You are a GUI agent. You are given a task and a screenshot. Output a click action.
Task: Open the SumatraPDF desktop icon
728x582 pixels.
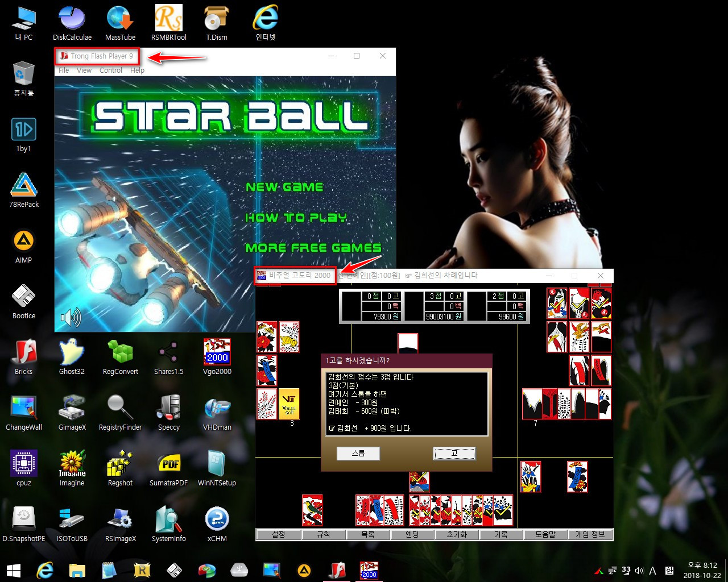169,469
